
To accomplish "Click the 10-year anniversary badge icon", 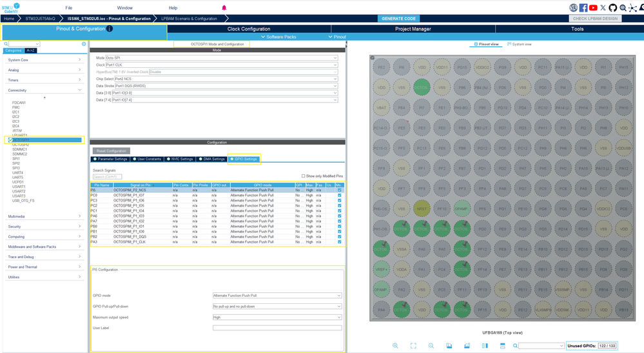I will point(573,8).
